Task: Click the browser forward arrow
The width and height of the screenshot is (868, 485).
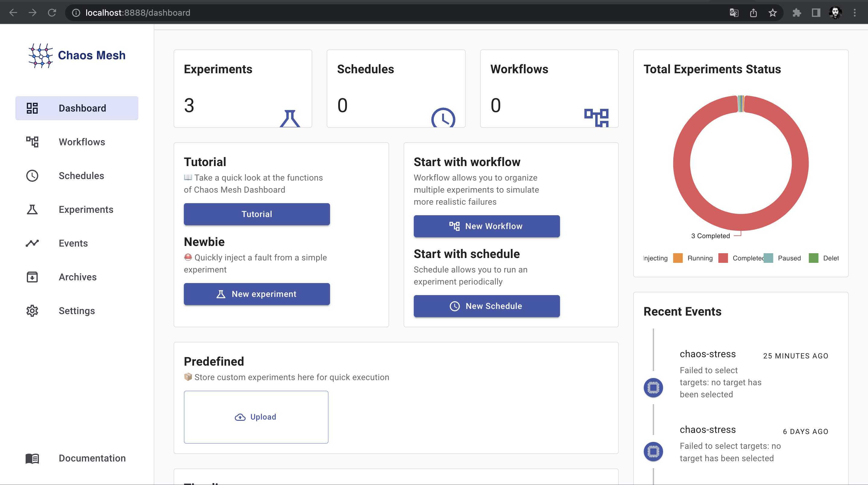Action: point(32,12)
